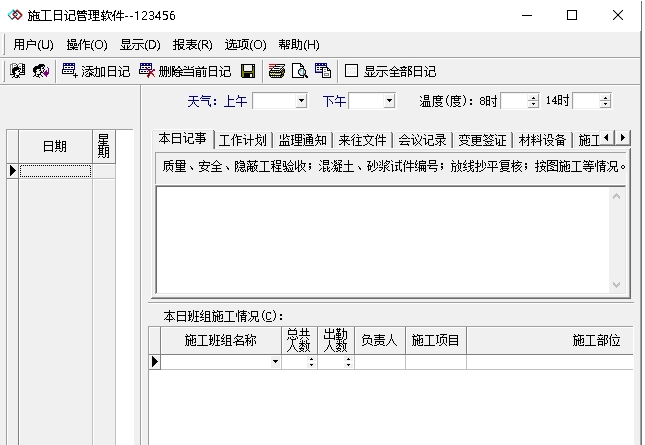Save with the floppy disk icon
645x445 pixels.
pyautogui.click(x=248, y=71)
